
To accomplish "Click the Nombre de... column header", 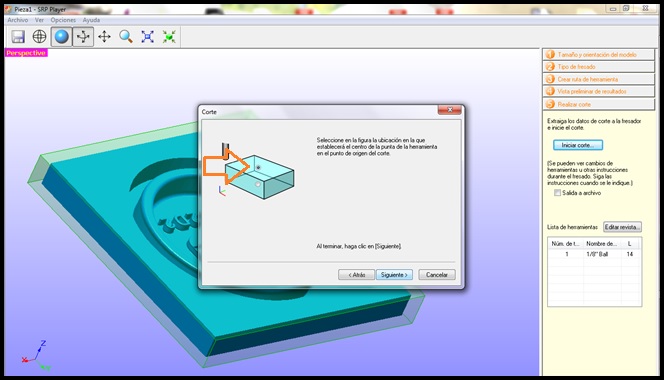I will pos(602,244).
